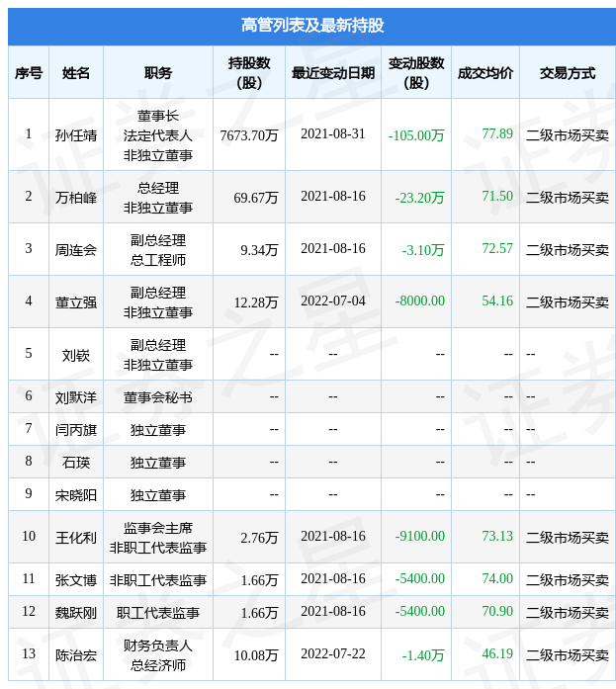The width and height of the screenshot is (616, 689).
Task: Click the date 2022-07-04
Action: point(333,301)
